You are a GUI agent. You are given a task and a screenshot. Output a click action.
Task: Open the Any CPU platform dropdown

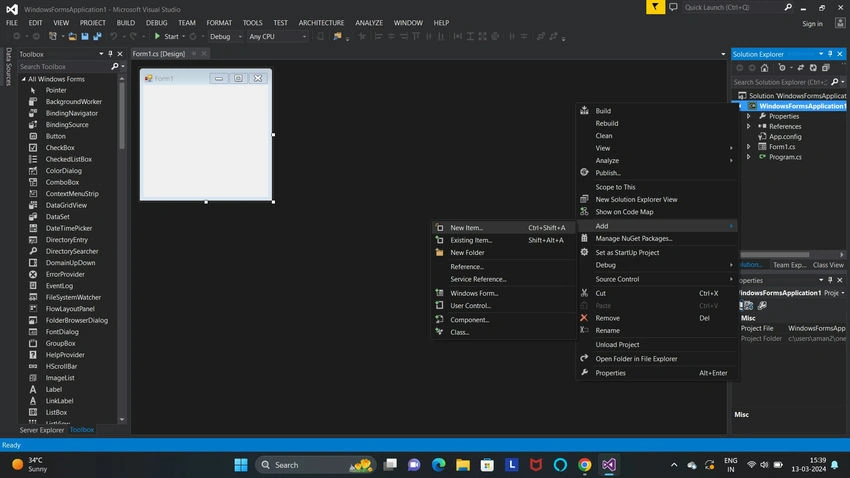coord(278,36)
